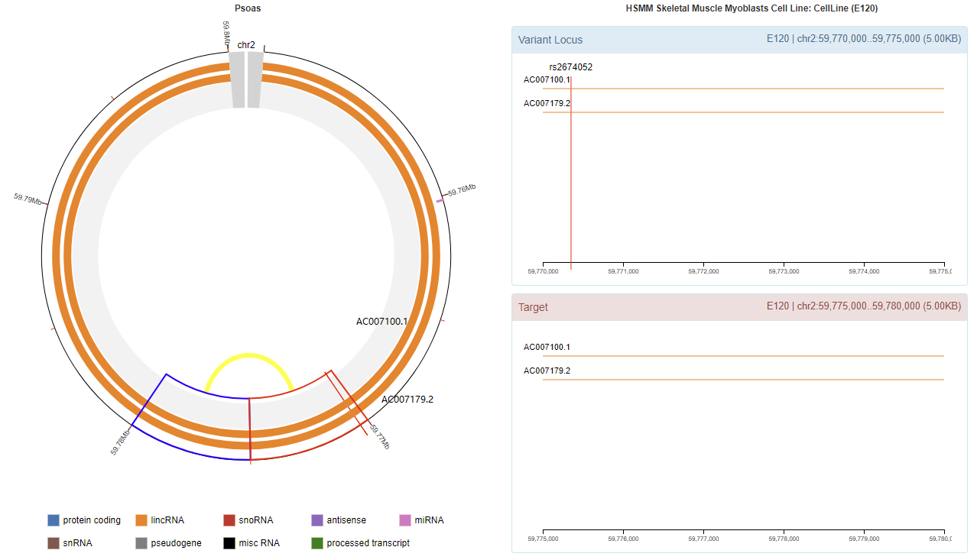Click the protein coding legend label

click(x=92, y=520)
